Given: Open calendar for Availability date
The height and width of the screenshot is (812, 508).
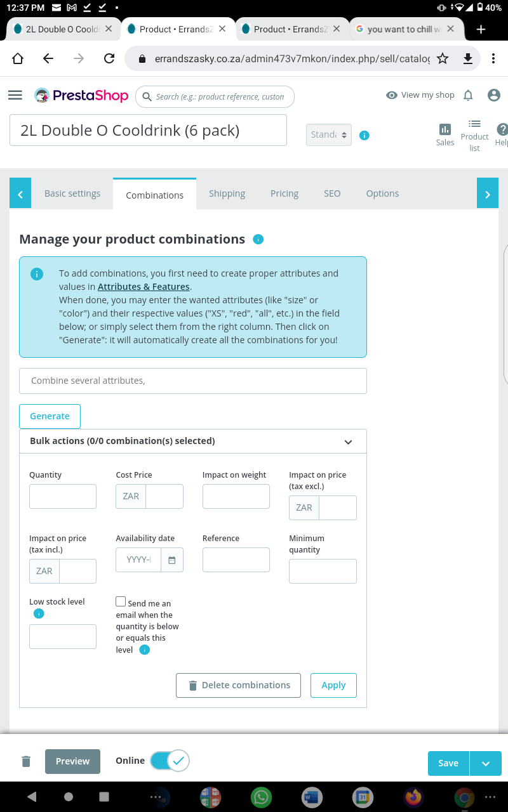Looking at the screenshot, I should pyautogui.click(x=171, y=560).
